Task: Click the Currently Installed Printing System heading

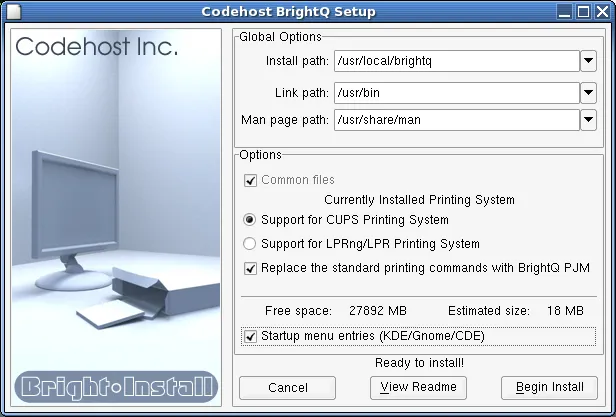Action: (419, 200)
